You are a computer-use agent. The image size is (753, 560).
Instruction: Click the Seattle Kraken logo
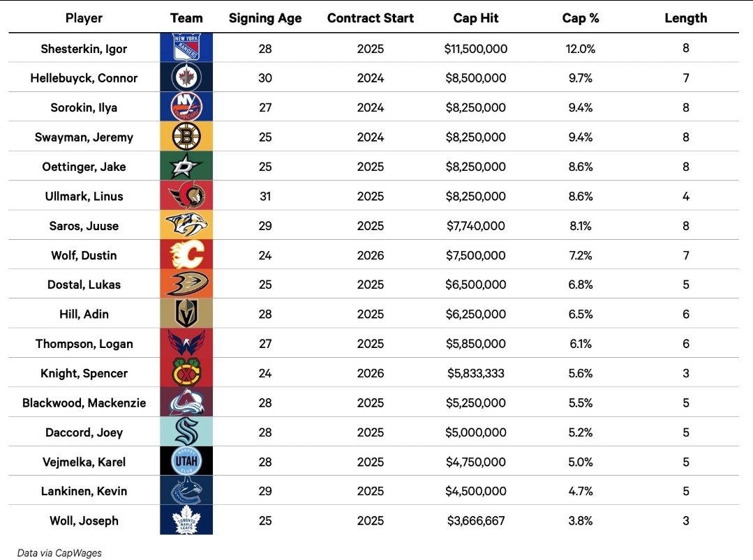point(186,432)
